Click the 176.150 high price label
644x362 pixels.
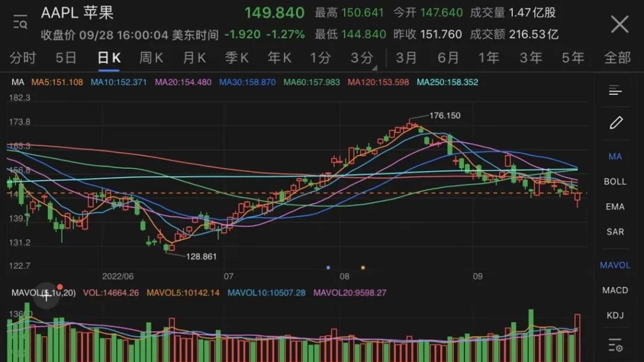coord(445,116)
